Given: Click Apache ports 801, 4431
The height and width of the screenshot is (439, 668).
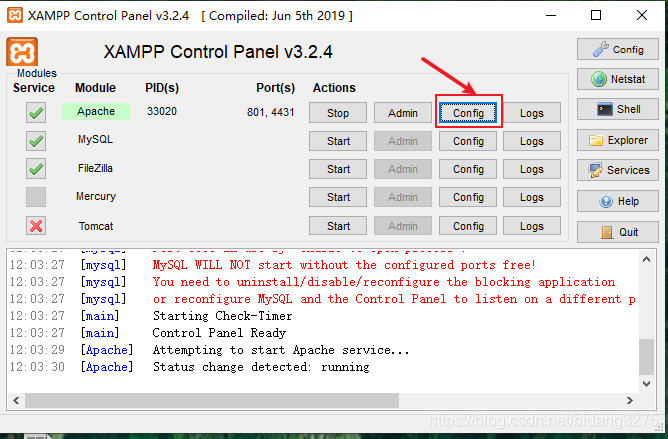Looking at the screenshot, I should pyautogui.click(x=271, y=112).
